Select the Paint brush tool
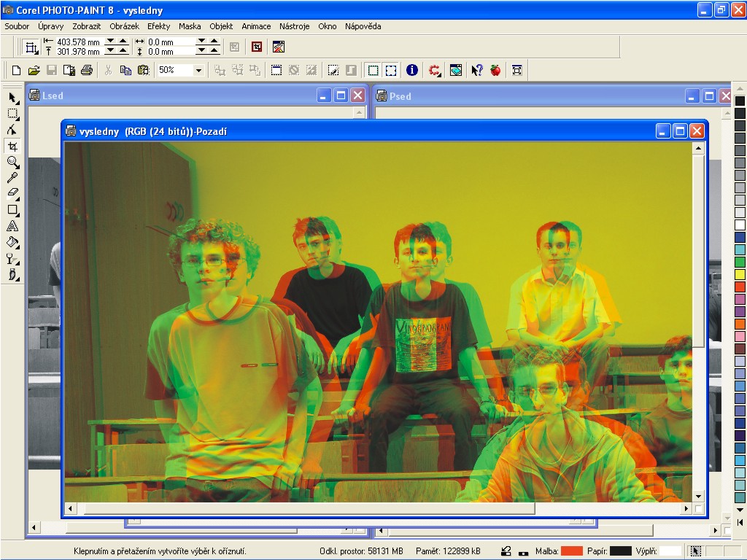747x560 pixels. 13,274
